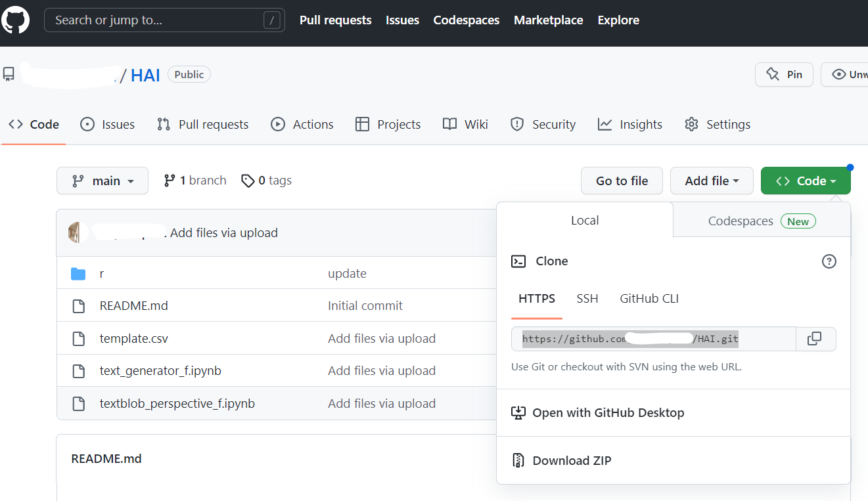Open latest commit 'Add files via upload' header link
Viewport: 868px width, 501px height.
tap(224, 233)
